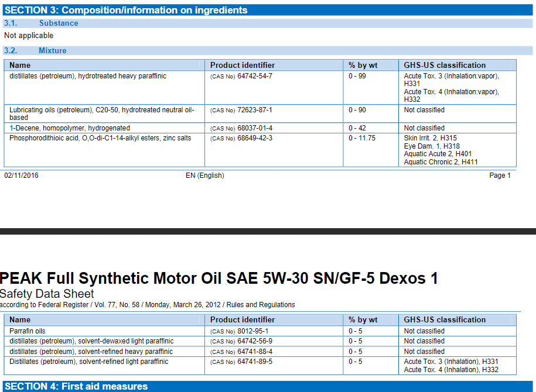Click 'Eye Dam. 1, H318' classification

[432, 146]
